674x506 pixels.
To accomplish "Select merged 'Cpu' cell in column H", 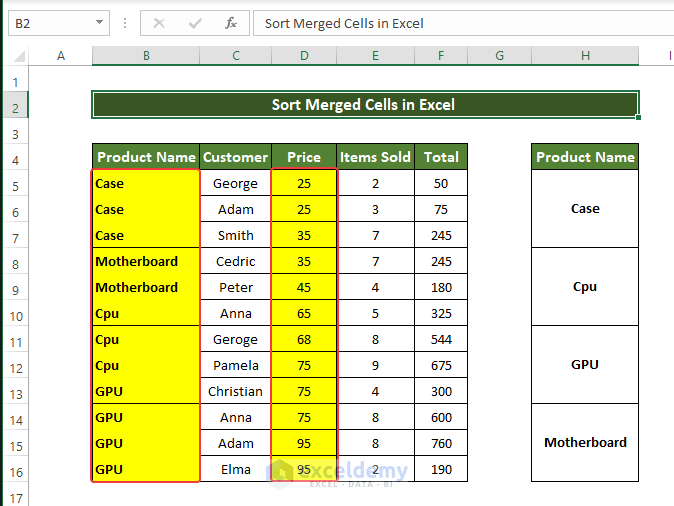I will (x=585, y=287).
